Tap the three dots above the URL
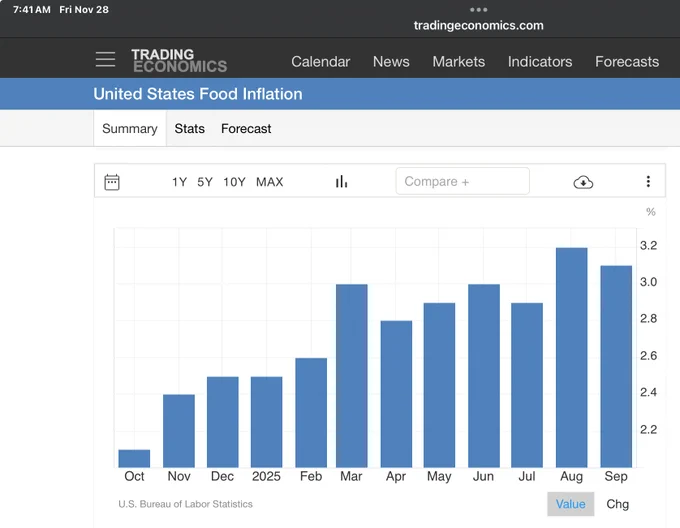This screenshot has height=528, width=680. (478, 10)
